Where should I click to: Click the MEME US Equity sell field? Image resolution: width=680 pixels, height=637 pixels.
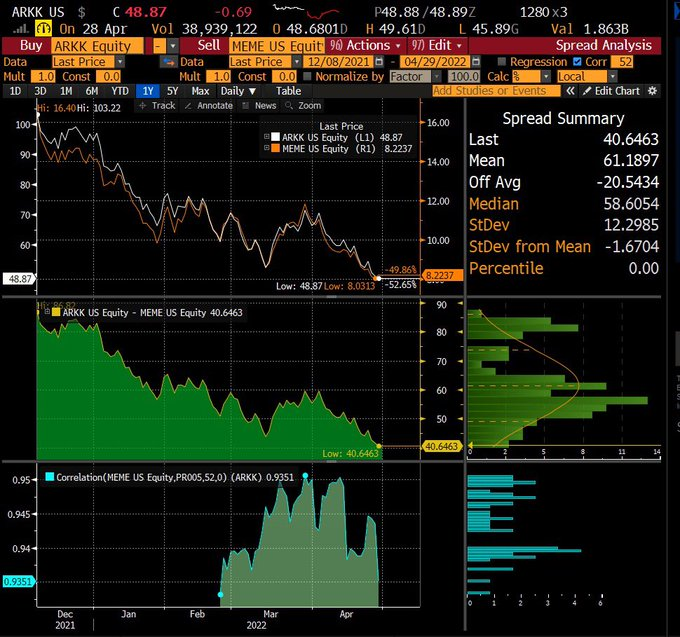277,46
